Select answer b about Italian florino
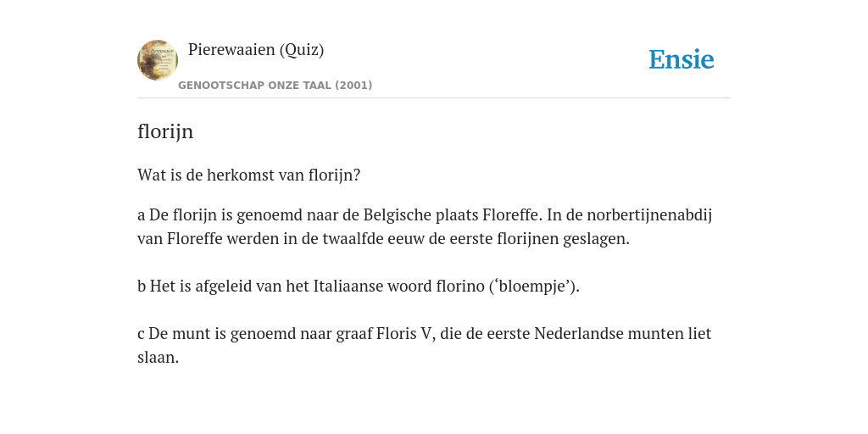 click(x=359, y=287)
